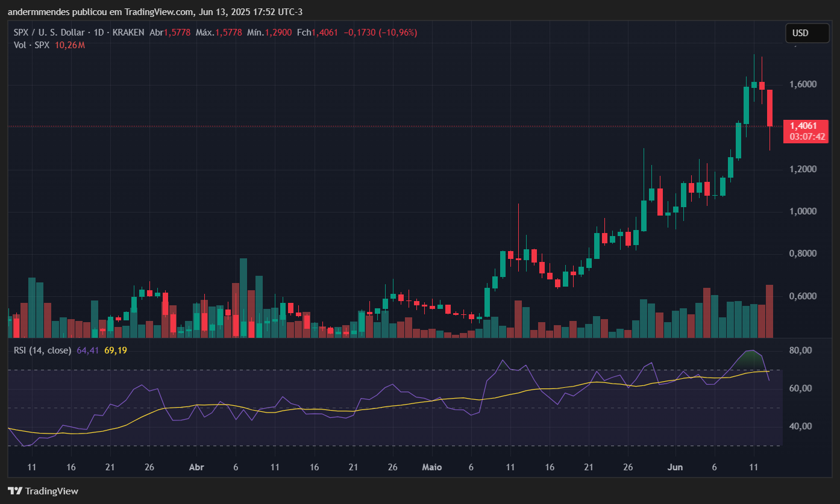Select the 1D interval label in header
840x504 pixels.
(x=99, y=33)
